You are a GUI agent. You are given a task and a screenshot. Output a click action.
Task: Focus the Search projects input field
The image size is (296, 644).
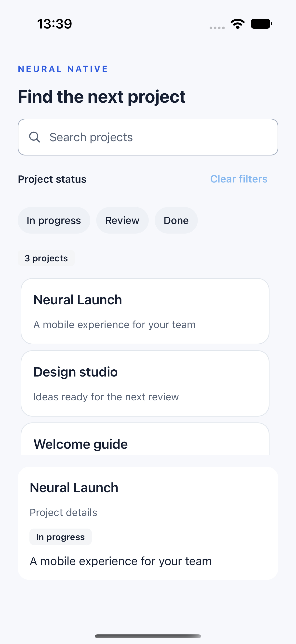pos(148,137)
